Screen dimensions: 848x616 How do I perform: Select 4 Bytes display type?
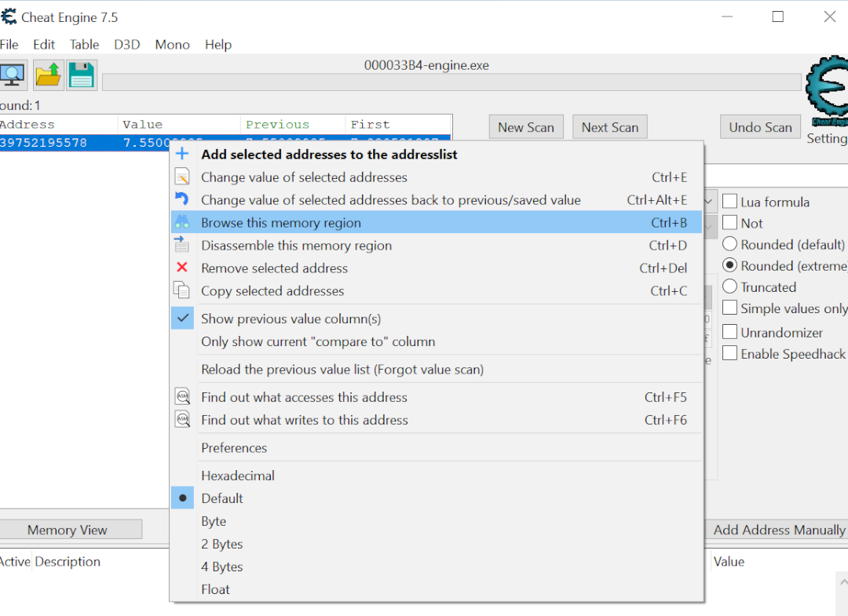437,567
